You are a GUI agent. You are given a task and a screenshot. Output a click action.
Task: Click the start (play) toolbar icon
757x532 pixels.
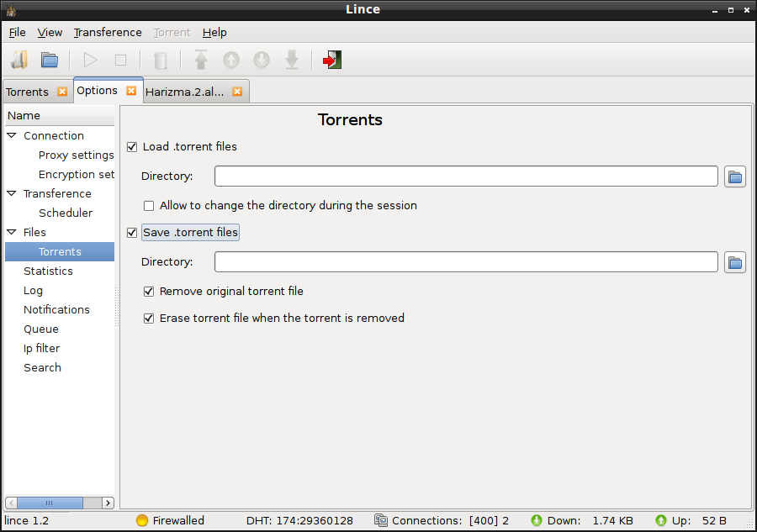(90, 61)
